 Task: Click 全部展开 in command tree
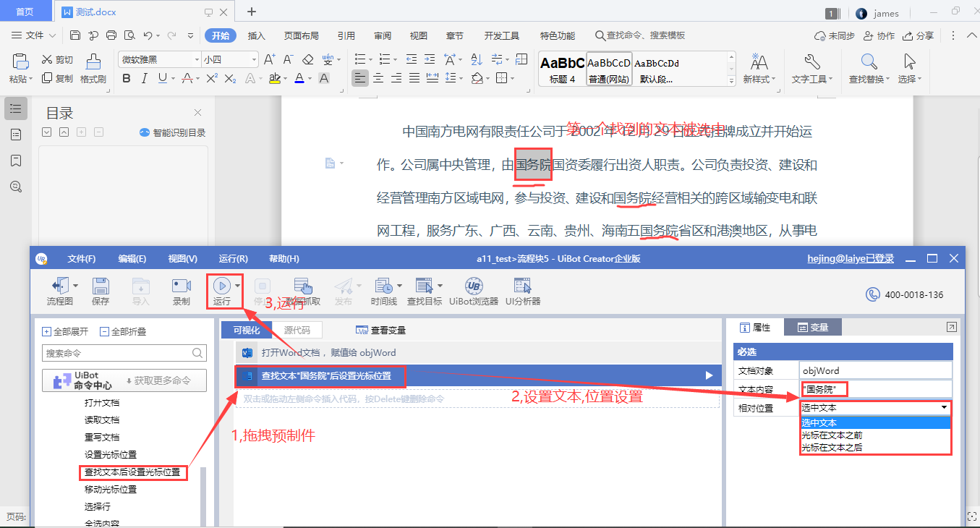(66, 331)
